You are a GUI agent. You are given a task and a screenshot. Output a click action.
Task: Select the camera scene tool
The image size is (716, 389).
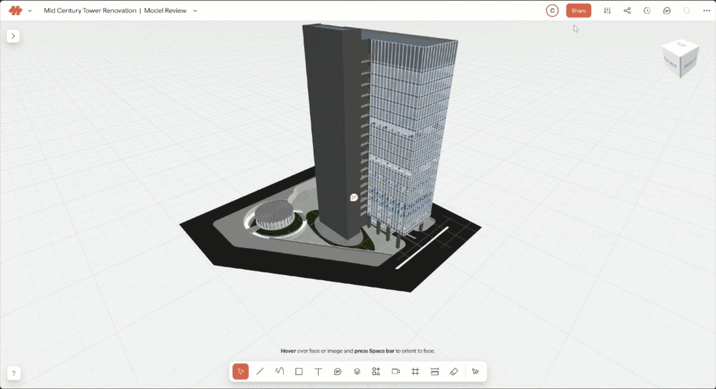396,372
